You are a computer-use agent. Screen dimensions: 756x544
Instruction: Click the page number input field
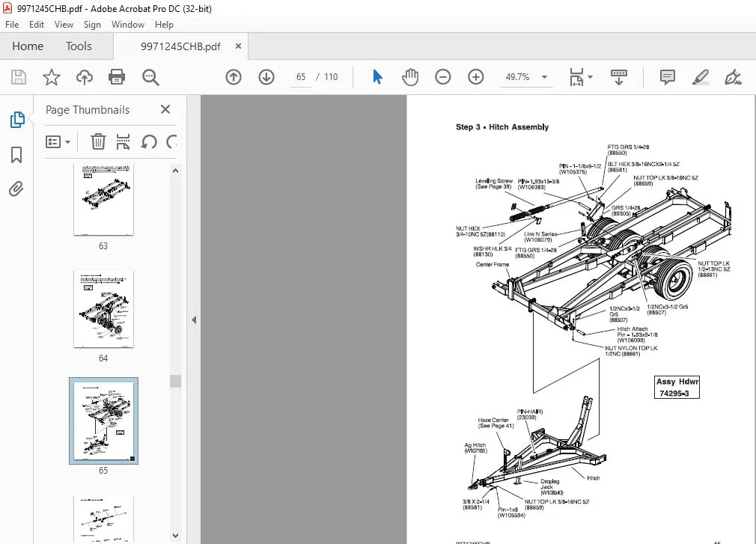coord(301,77)
